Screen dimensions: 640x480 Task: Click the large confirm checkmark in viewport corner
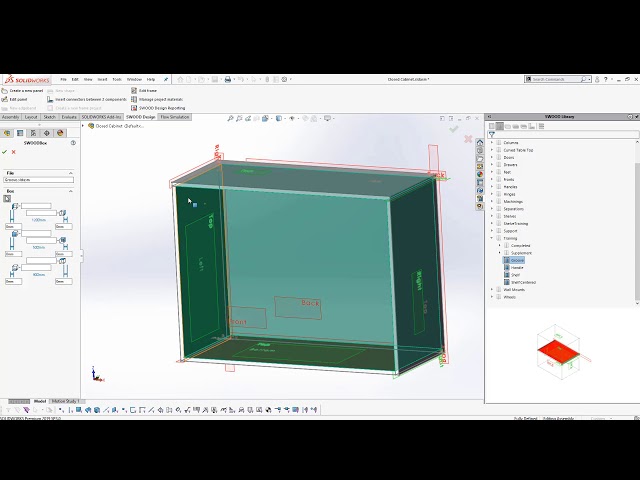point(453,129)
